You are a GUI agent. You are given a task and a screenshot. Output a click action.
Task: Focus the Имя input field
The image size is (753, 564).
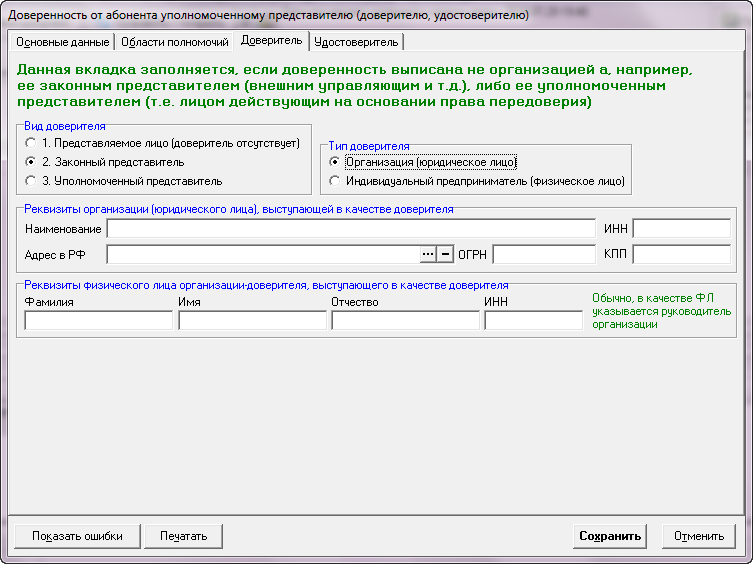click(252, 320)
